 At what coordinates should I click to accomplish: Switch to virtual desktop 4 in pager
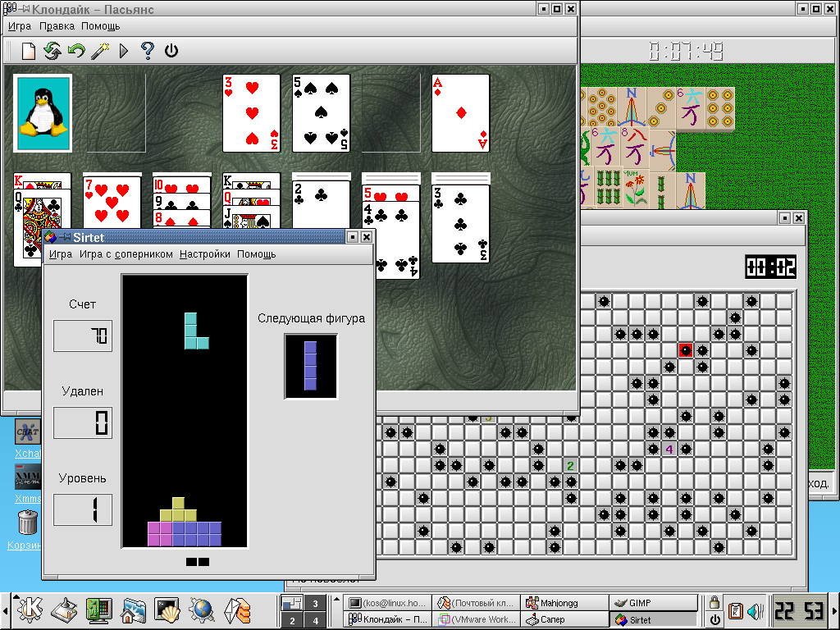tap(315, 620)
